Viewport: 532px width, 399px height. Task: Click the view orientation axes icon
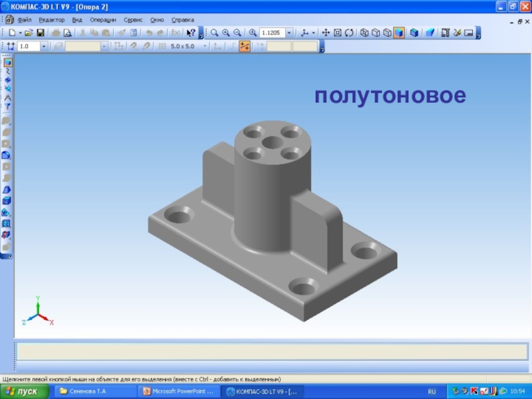[305, 33]
